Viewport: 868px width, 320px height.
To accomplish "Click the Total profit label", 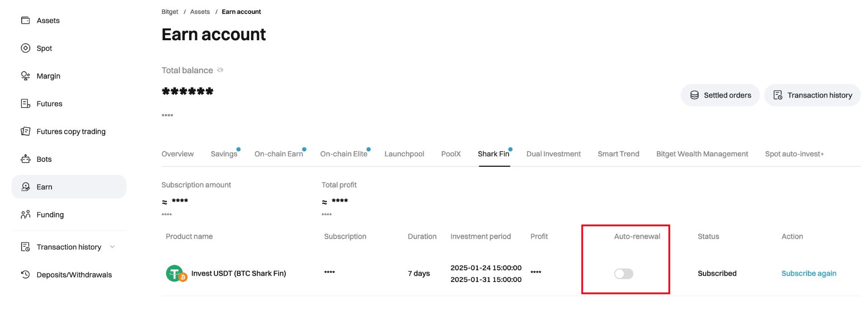I will [339, 185].
